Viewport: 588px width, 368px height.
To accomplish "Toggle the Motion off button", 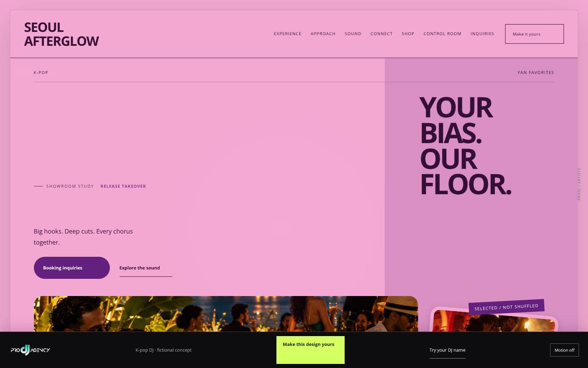I will tap(564, 350).
